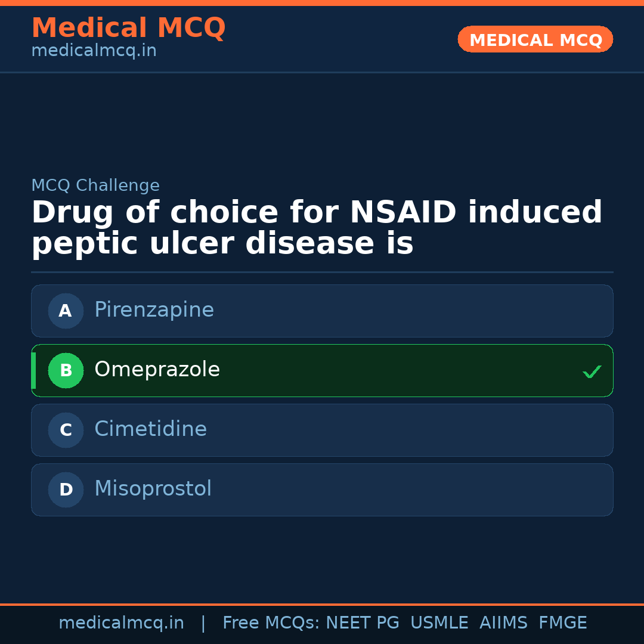Click the Medical MCQ title logo
This screenshot has width=644, height=644.
[x=128, y=28]
